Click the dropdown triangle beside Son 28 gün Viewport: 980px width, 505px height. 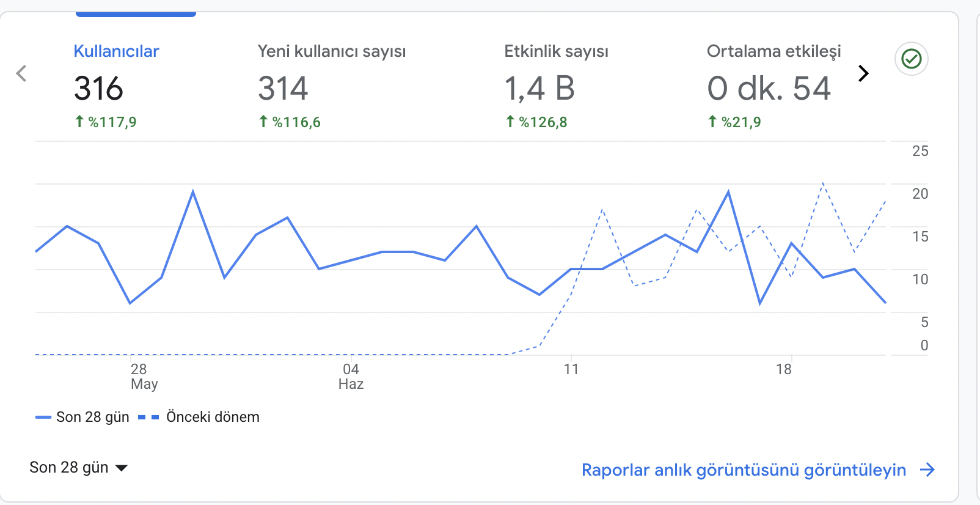pyautogui.click(x=122, y=468)
